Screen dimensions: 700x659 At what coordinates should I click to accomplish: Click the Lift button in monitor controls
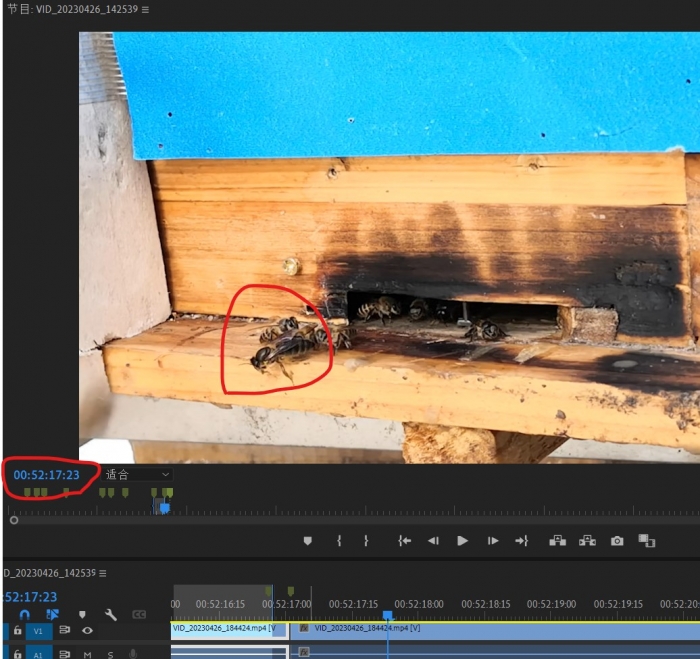557,541
